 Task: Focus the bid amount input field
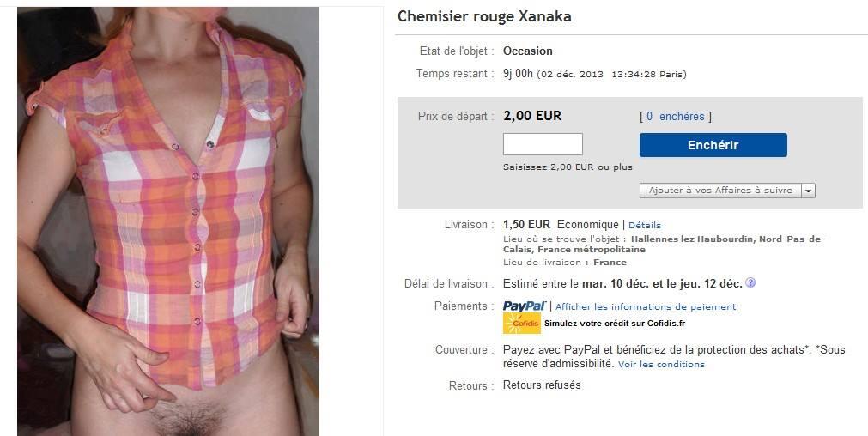543,144
